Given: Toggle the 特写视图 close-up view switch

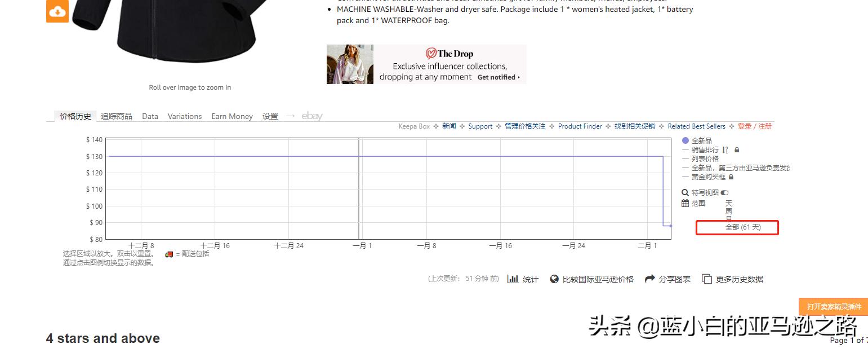Looking at the screenshot, I should [724, 192].
